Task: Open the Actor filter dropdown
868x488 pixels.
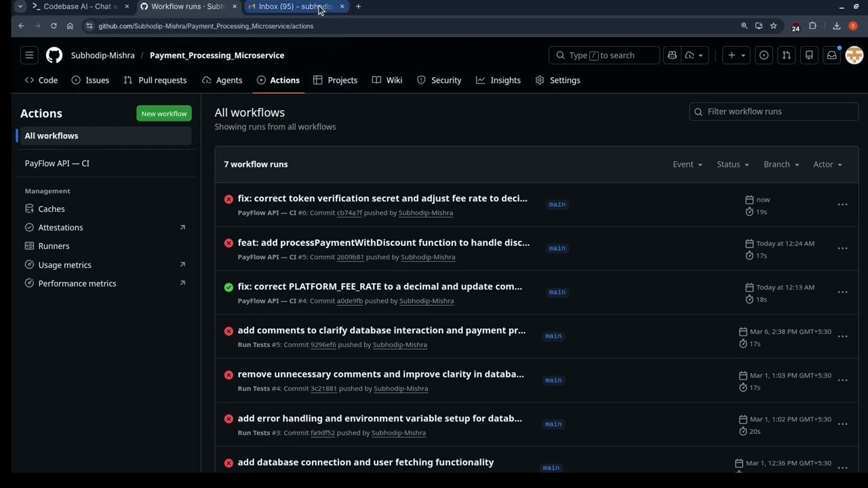Action: [x=827, y=165]
